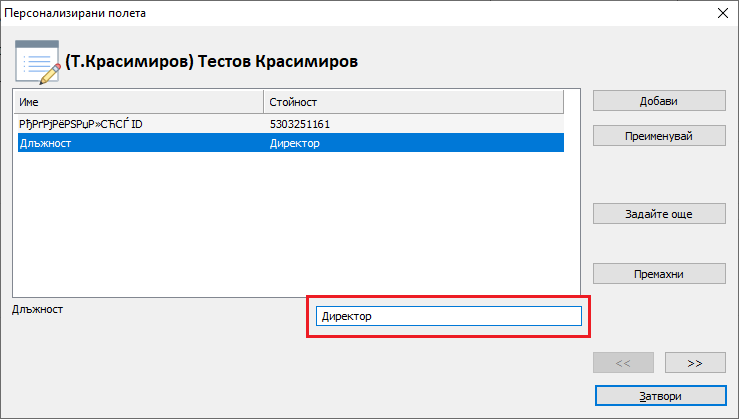Click the Длъжност label below the list
This screenshot has width=739, height=419.
tap(37, 309)
